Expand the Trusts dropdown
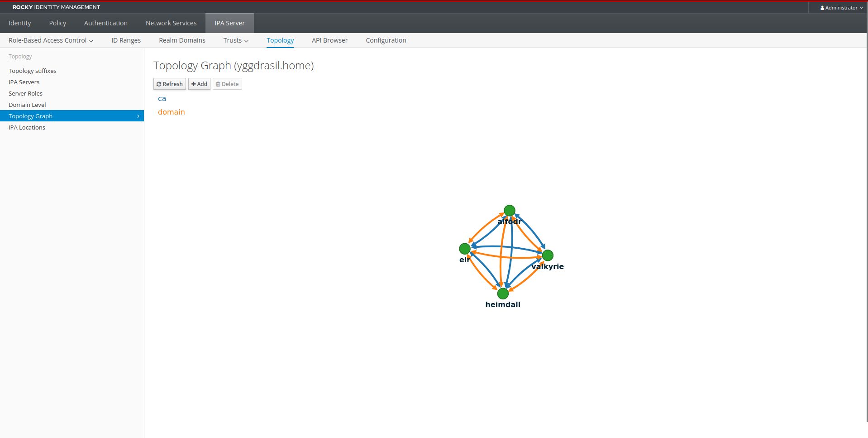 [236, 40]
